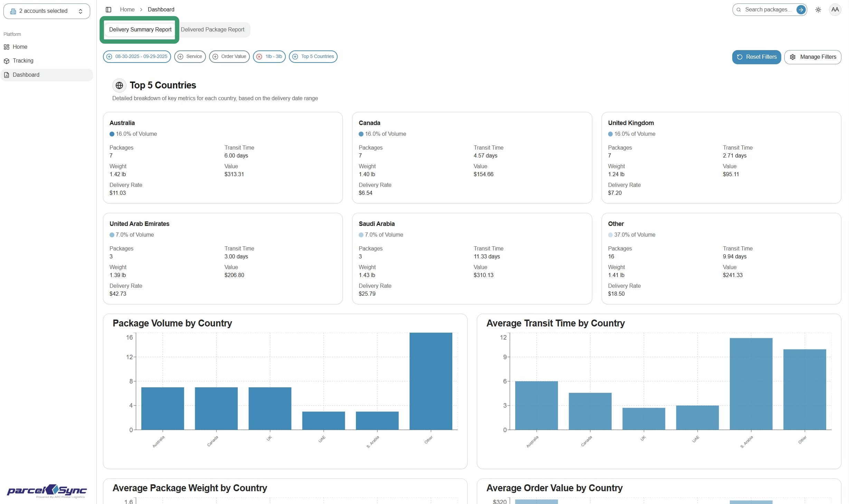Click S. Arabia bar in Average Transit Time chart
This screenshot has height=504, width=849.
click(x=751, y=384)
